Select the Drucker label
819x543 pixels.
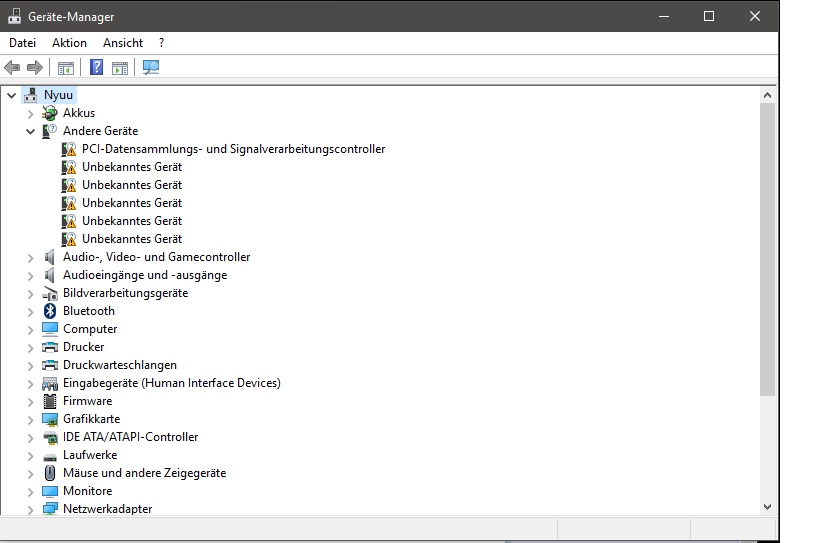point(84,347)
